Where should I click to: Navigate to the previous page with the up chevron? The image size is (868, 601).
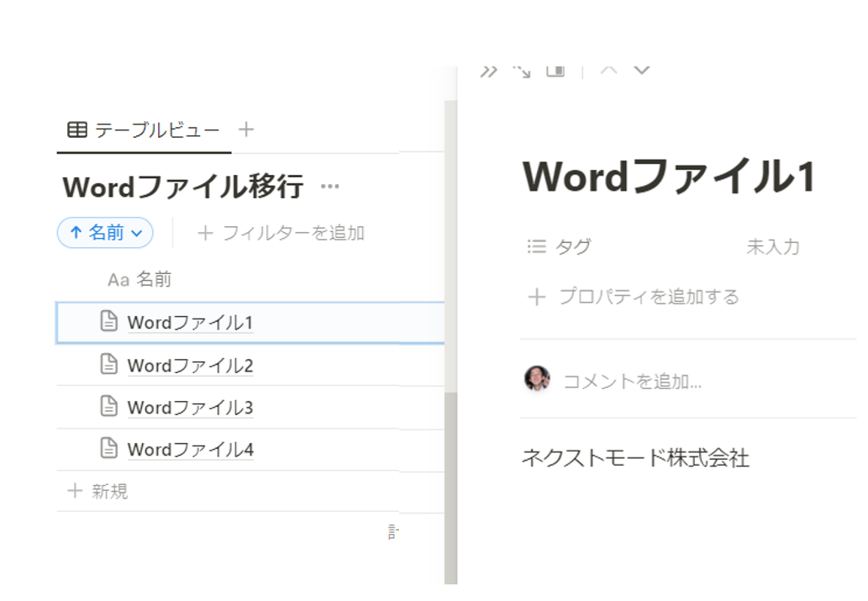click(610, 71)
